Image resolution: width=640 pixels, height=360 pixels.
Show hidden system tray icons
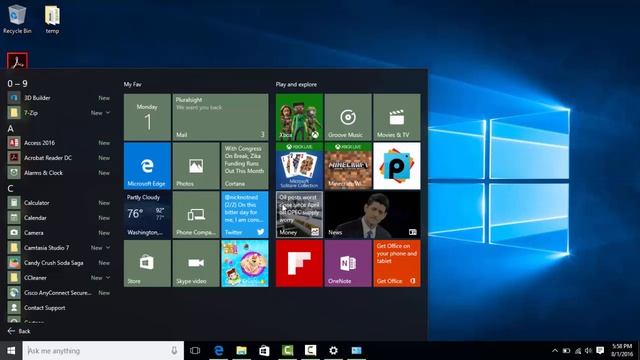pyautogui.click(x=555, y=351)
